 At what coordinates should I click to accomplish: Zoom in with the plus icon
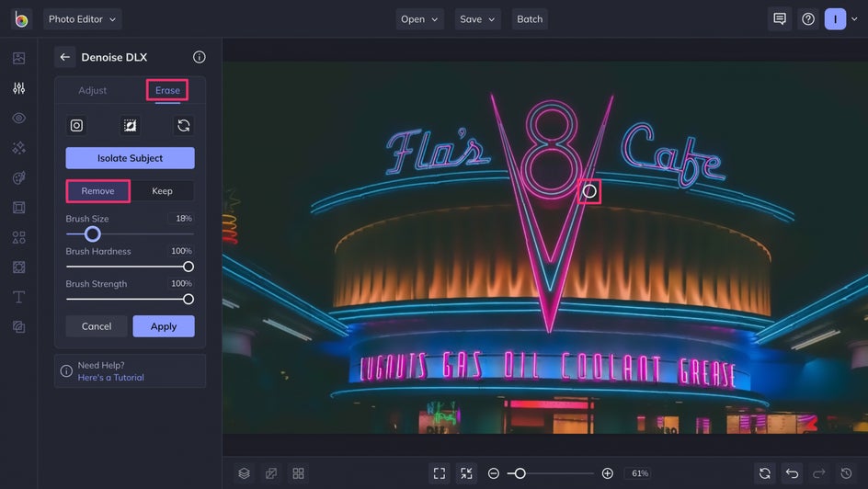(607, 473)
